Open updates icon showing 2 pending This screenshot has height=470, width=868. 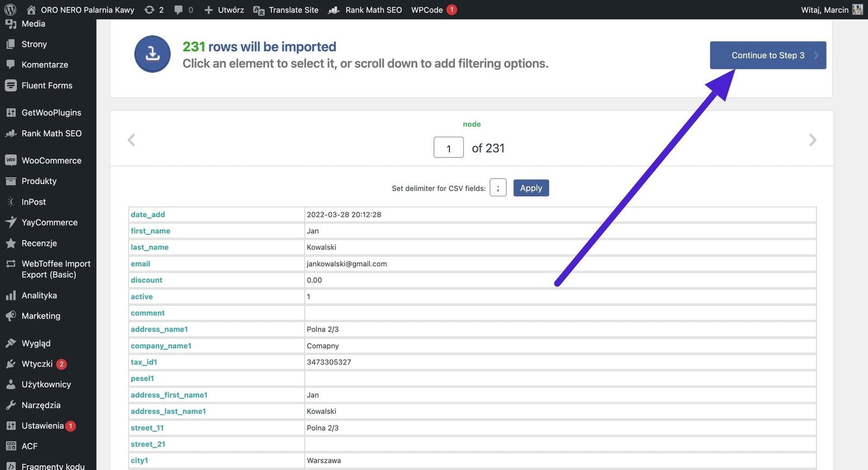(x=149, y=10)
